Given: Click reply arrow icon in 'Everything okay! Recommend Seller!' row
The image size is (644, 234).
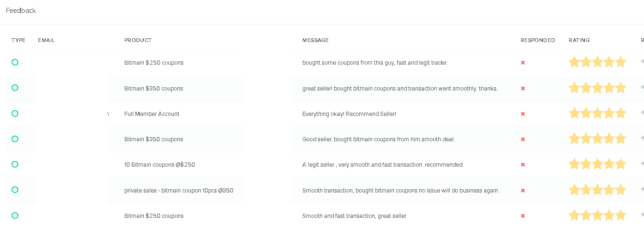Looking at the screenshot, I should [x=642, y=112].
